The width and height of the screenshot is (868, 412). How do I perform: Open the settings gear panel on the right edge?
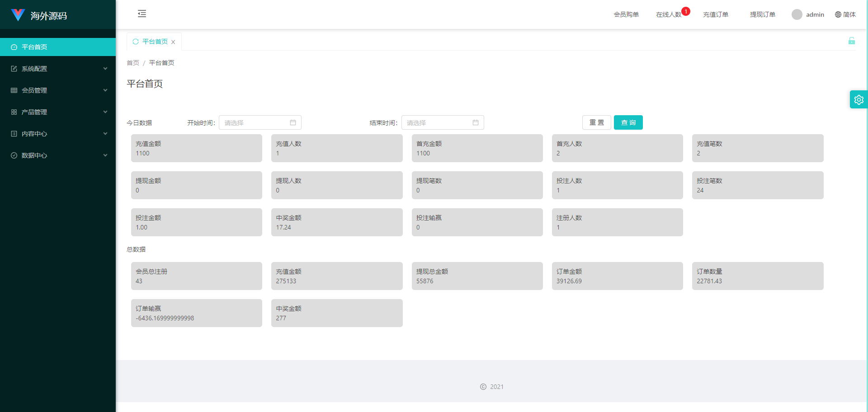click(859, 100)
